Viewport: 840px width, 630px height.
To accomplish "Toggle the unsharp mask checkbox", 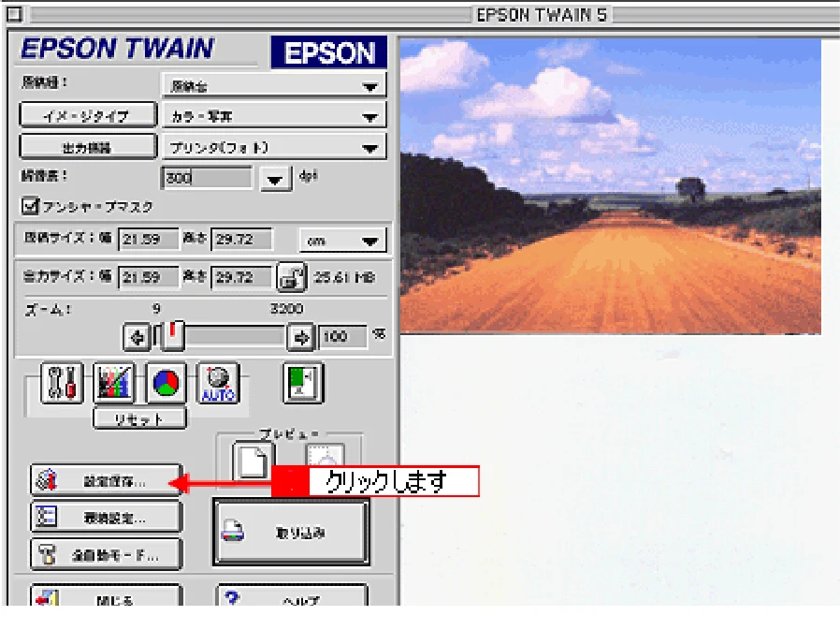I will (31, 205).
